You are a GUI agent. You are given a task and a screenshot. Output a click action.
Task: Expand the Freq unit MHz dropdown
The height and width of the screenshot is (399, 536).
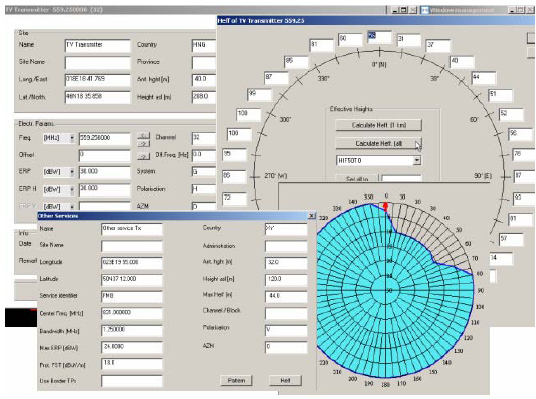point(72,138)
